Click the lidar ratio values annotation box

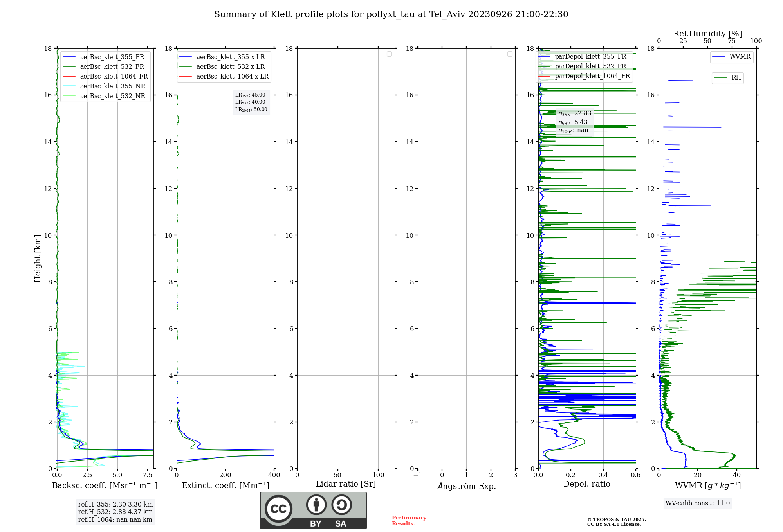pos(251,102)
